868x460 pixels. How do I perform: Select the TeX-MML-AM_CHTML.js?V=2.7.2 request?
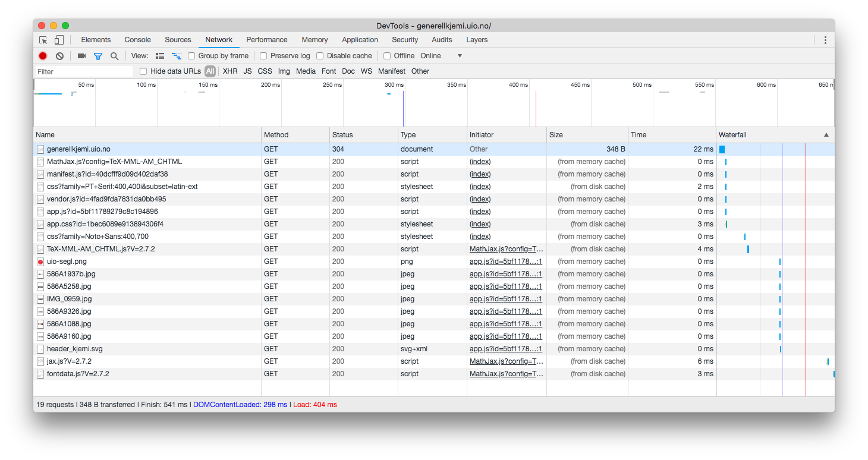point(434,249)
